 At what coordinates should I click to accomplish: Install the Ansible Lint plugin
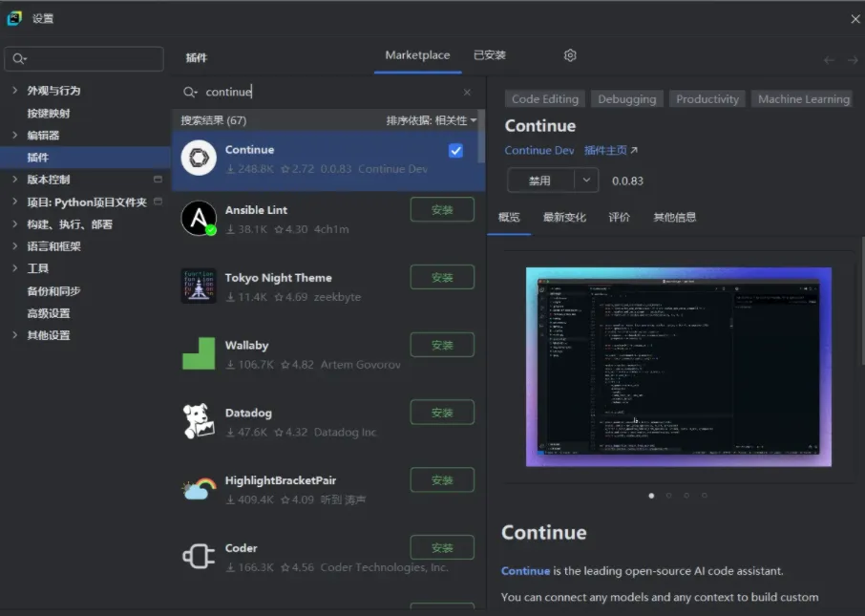coord(442,210)
